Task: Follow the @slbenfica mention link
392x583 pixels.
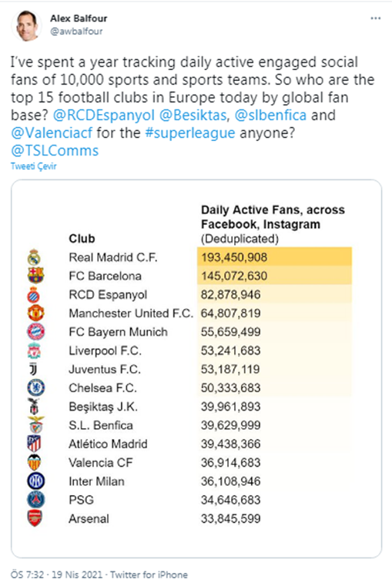Action: point(271,115)
